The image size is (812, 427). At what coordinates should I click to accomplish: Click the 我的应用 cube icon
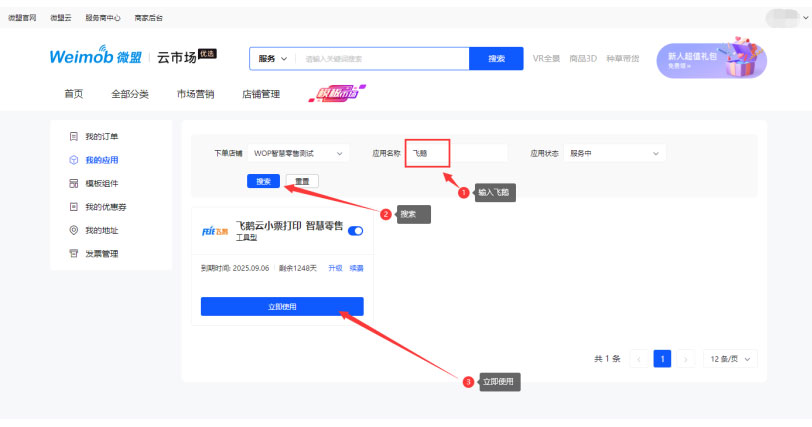tap(73, 160)
